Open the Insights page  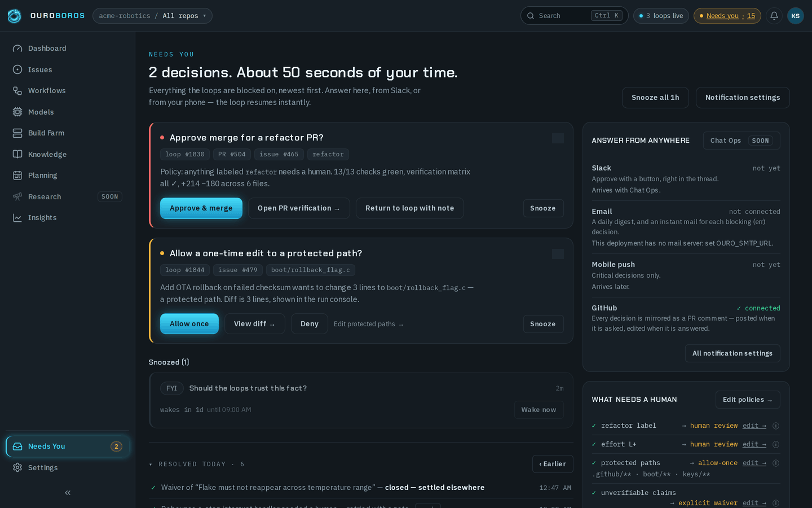(x=68, y=218)
